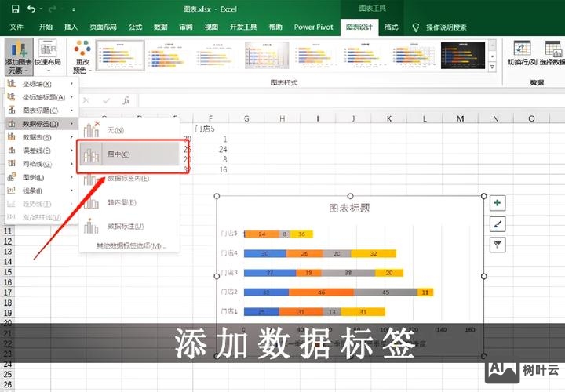Expand 图例(L) legend submenu

[42, 177]
